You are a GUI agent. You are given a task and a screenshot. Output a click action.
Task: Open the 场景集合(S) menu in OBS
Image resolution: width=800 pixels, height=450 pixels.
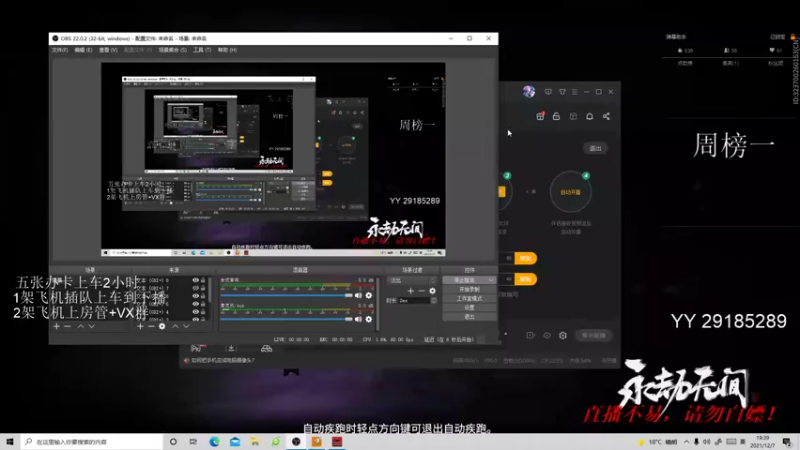(172, 50)
